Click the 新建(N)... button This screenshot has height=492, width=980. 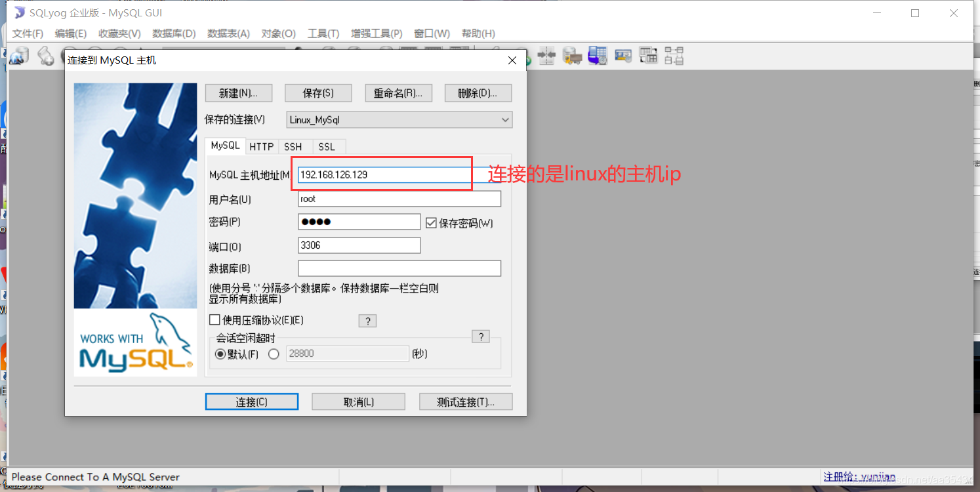(237, 93)
